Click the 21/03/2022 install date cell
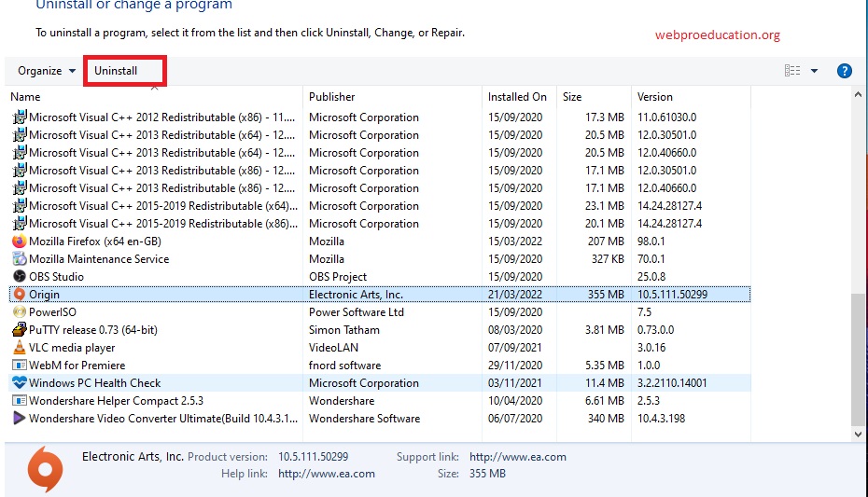Screen dimensions: 868x497 (x=515, y=294)
